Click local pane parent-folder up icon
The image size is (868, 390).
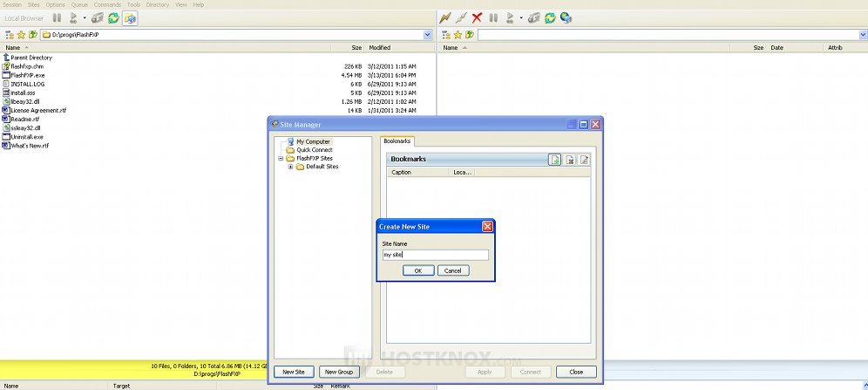(x=32, y=34)
